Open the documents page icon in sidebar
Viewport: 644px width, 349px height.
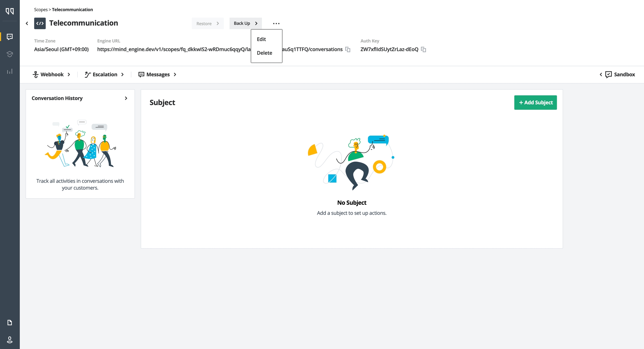pos(10,322)
